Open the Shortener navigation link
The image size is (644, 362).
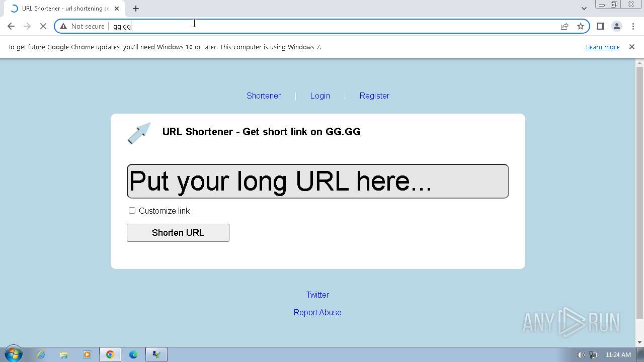click(264, 96)
